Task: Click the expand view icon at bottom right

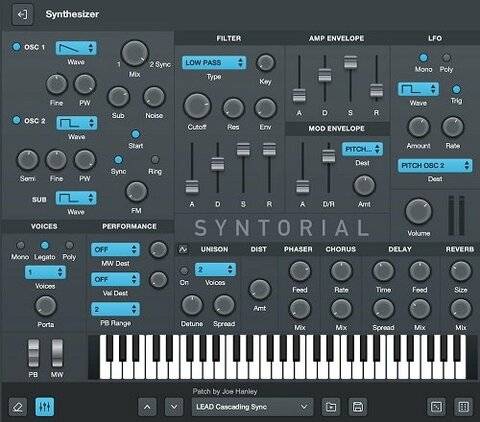Action: (436, 407)
